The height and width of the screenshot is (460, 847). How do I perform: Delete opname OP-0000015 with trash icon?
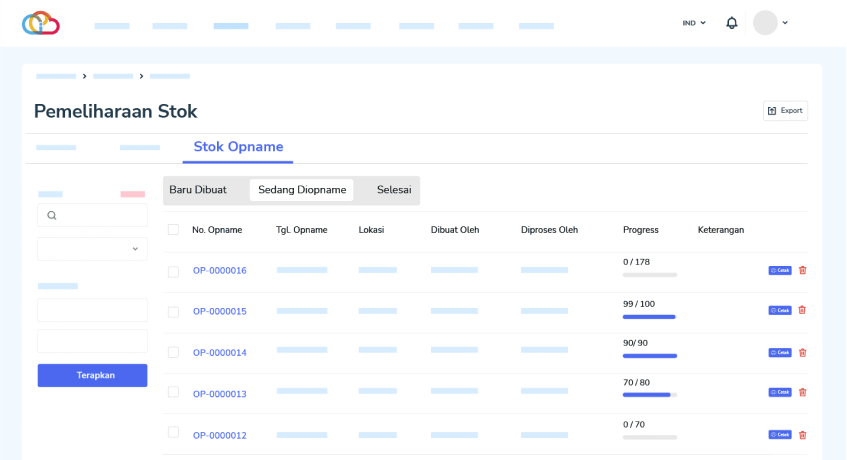click(x=802, y=310)
